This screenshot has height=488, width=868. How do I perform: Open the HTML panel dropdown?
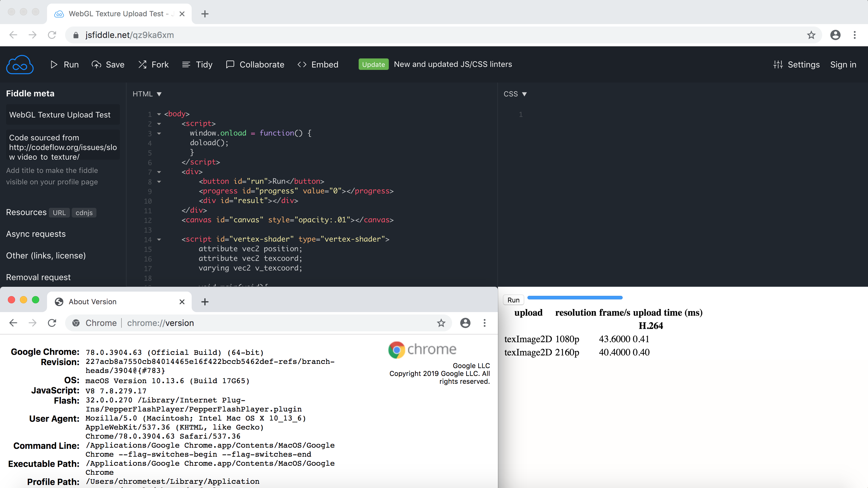(147, 94)
